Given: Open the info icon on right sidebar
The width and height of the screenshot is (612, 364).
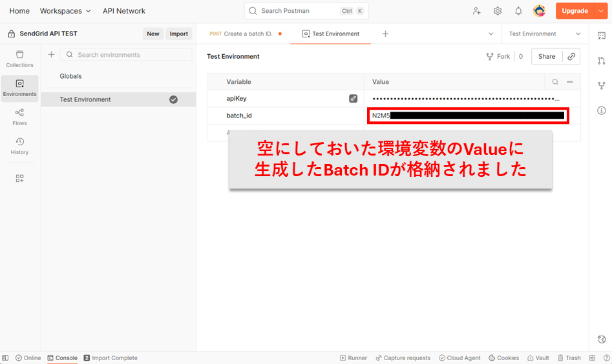Looking at the screenshot, I should click(x=602, y=110).
